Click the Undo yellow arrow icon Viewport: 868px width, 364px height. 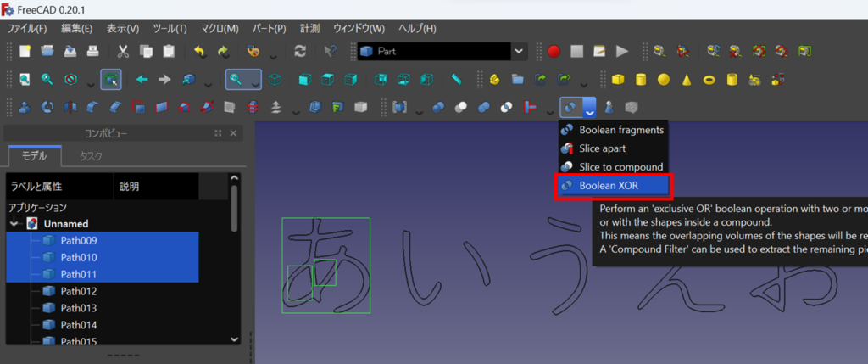tap(200, 52)
